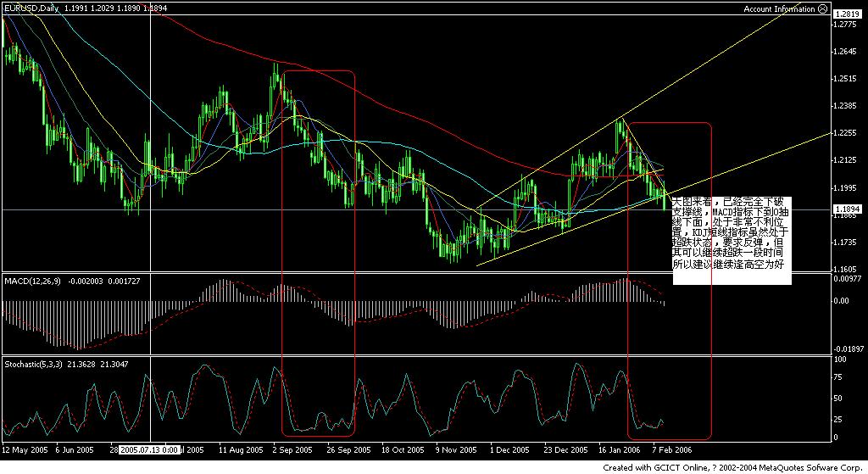This screenshot has width=868, height=474.
Task: Click the 1.2125 price axis label
Action: click(x=845, y=160)
